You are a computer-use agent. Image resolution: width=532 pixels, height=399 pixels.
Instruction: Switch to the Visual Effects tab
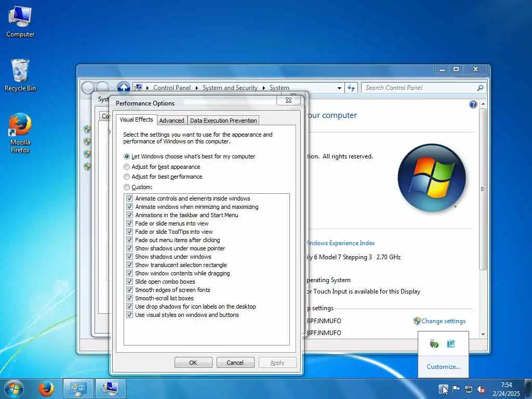tap(137, 120)
